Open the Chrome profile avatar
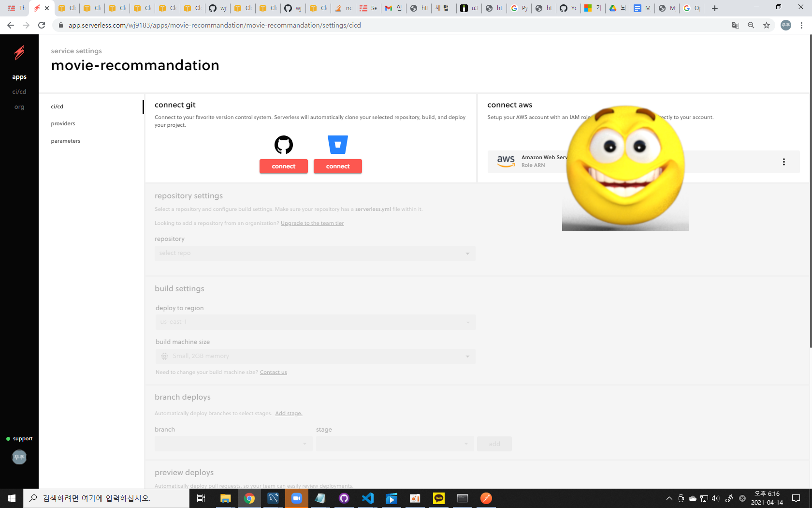The image size is (812, 508). tap(786, 25)
